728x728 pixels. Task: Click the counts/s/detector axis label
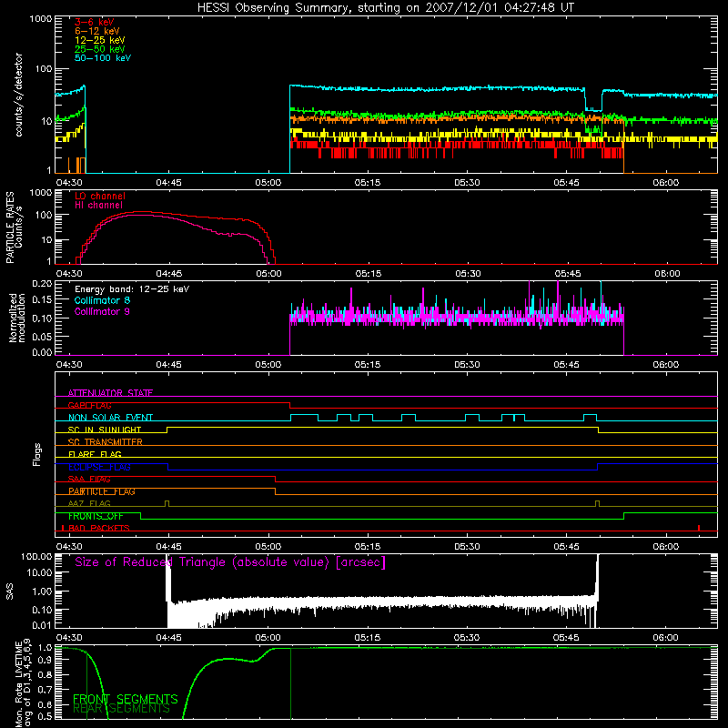coord(18,95)
